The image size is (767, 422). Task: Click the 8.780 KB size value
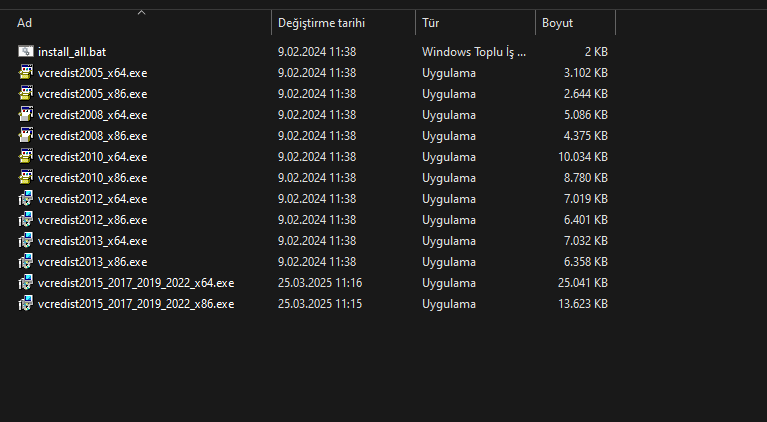(586, 178)
